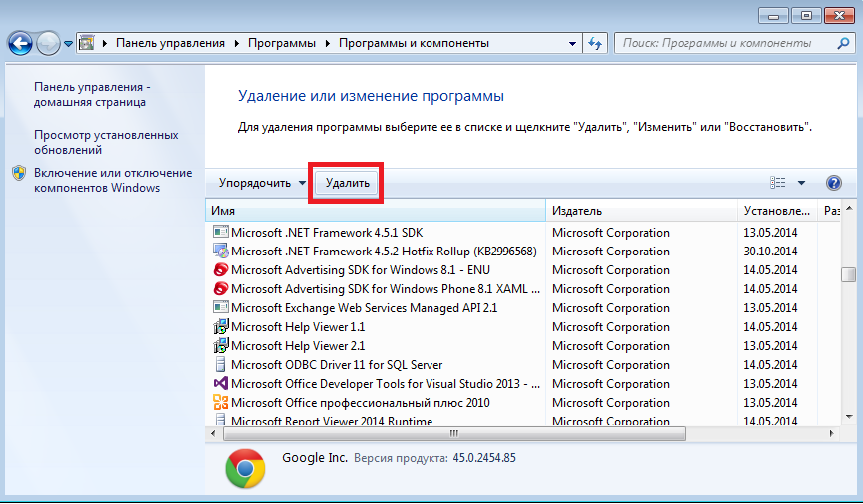This screenshot has height=504, width=863.
Task: Click Google Chrome icon in details pane
Action: point(245,469)
